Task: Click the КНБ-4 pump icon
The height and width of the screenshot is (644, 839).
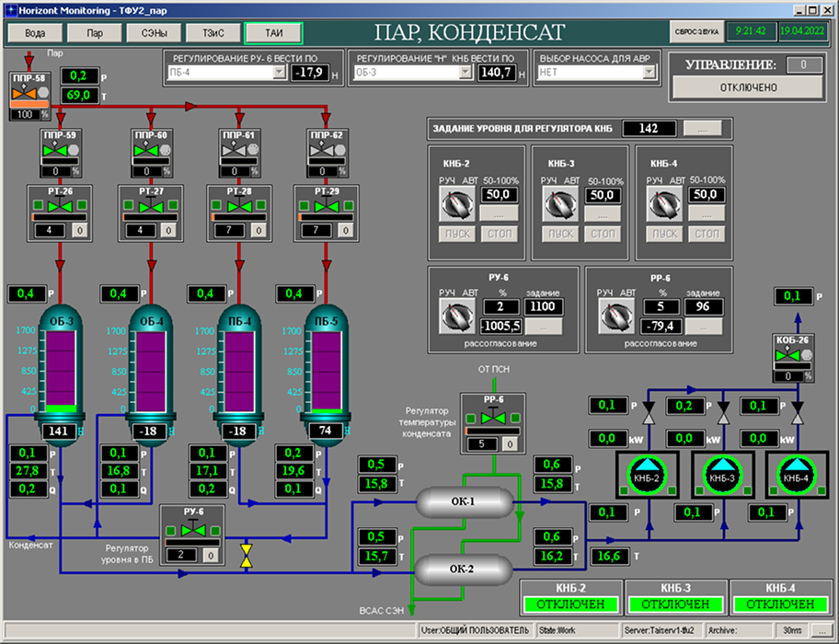Action: coord(794,476)
